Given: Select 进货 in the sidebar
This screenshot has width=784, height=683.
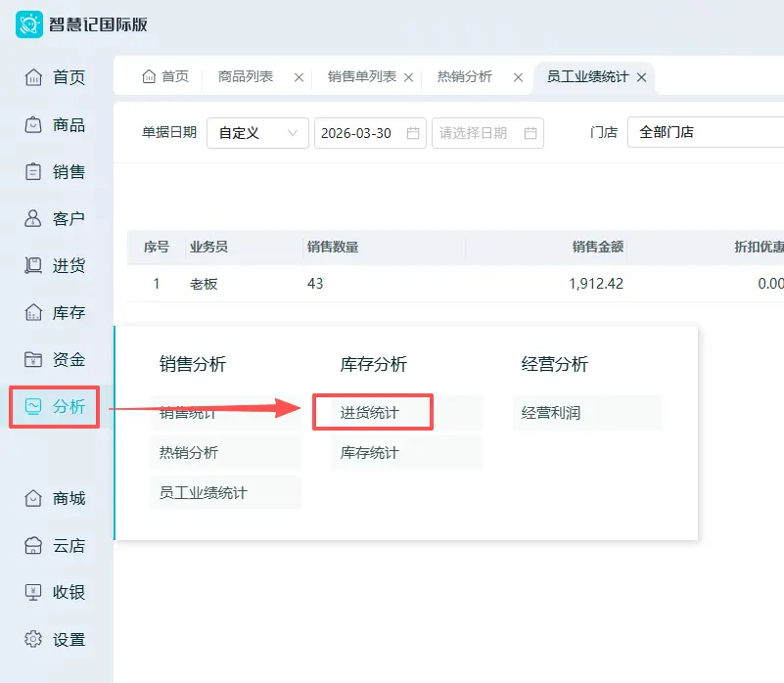Looking at the screenshot, I should [55, 265].
